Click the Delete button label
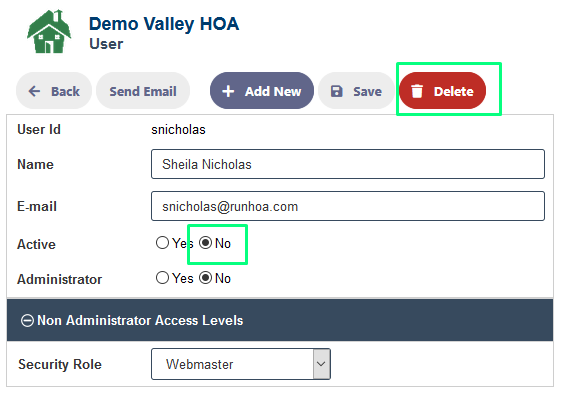The width and height of the screenshot is (567, 402). pos(453,91)
